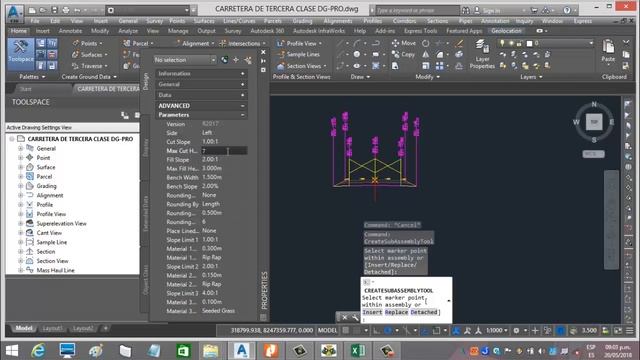Viewport: 640px width, 360px height.
Task: Toggle ortho mode in status bar
Action: [x=376, y=330]
